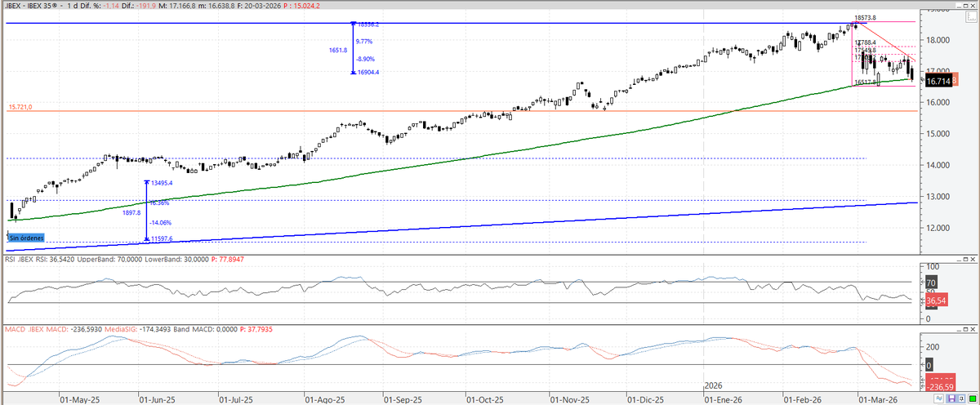Click the red -236,59 MACD value tag

(939, 387)
